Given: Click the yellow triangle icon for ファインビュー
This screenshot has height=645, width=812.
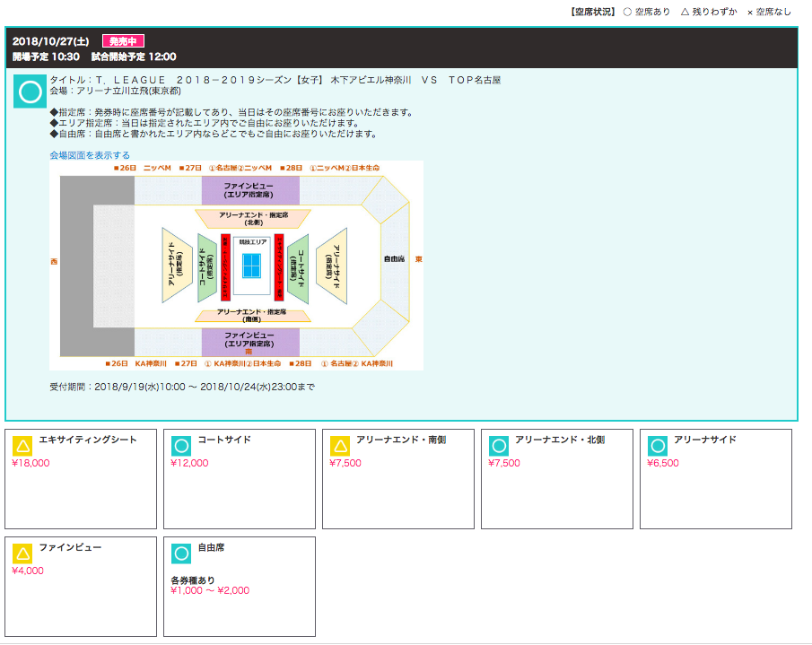Looking at the screenshot, I should 22,553.
